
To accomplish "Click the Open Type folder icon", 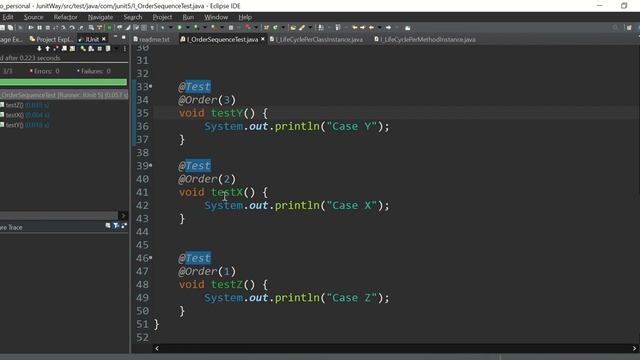I will point(293,27).
